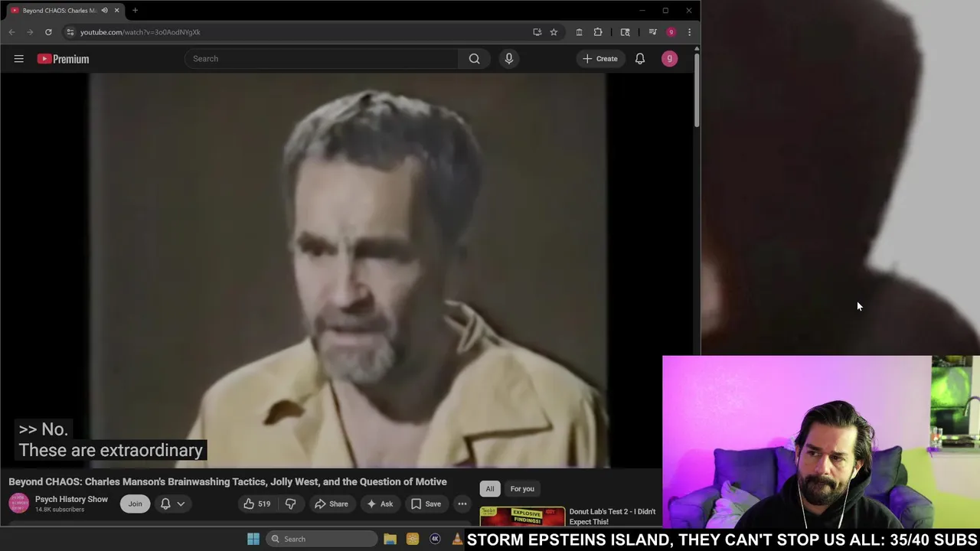
Task: Open the Chrome profile avatar
Action: 671,32
